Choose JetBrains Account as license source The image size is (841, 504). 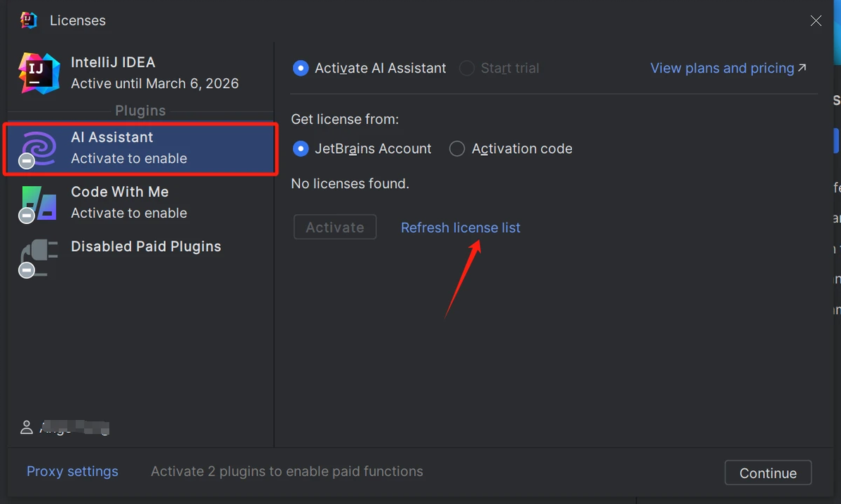pos(301,149)
